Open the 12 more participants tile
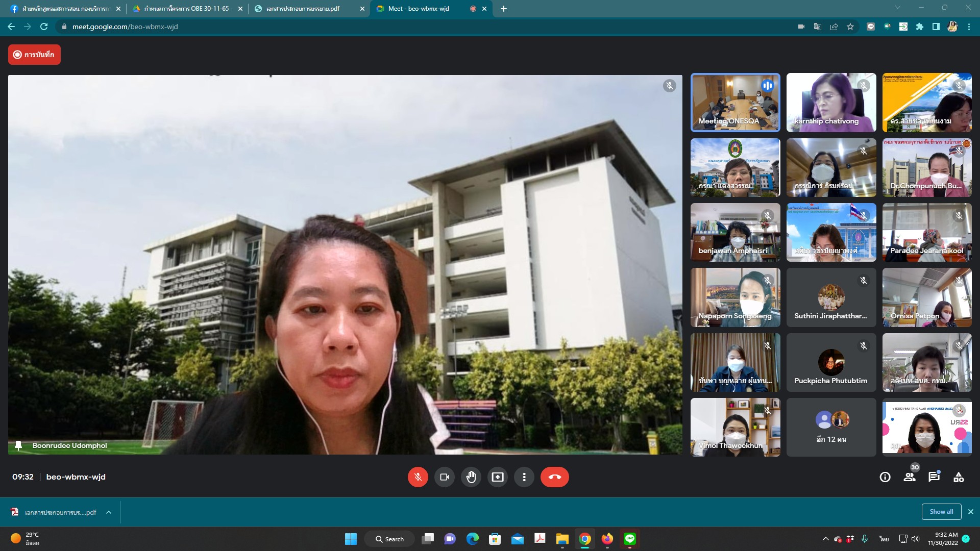The height and width of the screenshot is (551, 980). coord(831,427)
